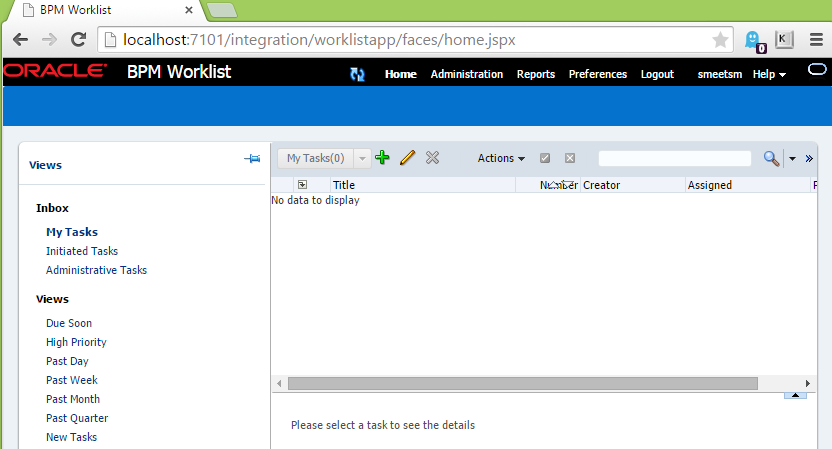Open the Administration menu item
Image resolution: width=832 pixels, height=449 pixels.
467,74
